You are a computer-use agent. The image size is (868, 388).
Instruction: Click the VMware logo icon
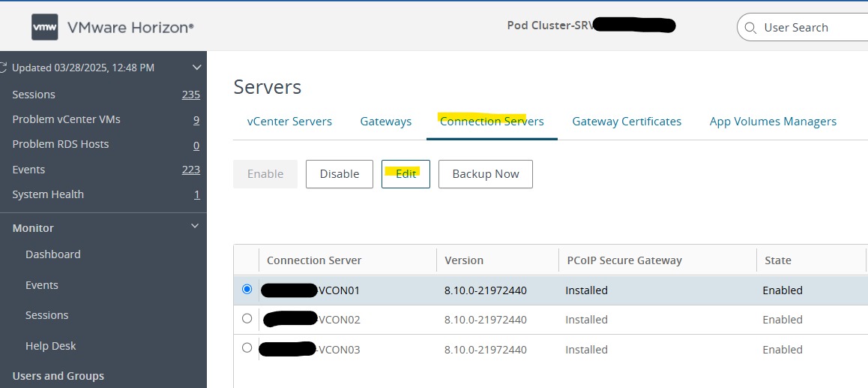point(44,27)
